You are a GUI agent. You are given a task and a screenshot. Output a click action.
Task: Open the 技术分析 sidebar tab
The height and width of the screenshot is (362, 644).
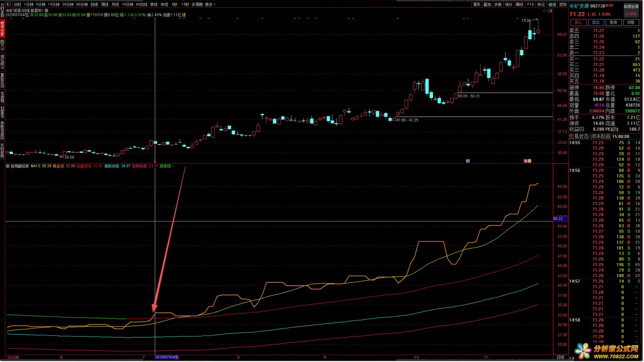[2, 28]
